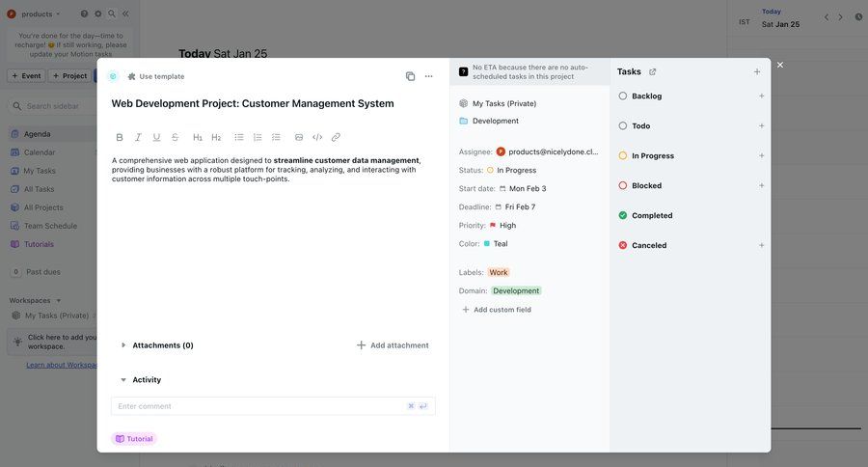Add task to Todo section
This screenshot has height=467, width=868.
761,125
